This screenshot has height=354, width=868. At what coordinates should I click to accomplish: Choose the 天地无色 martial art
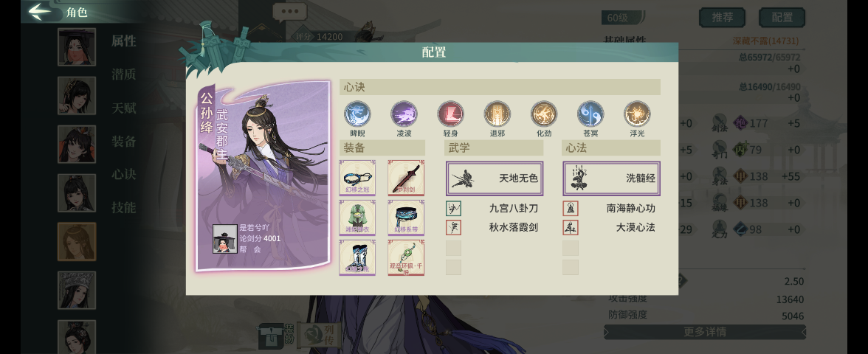tap(495, 178)
